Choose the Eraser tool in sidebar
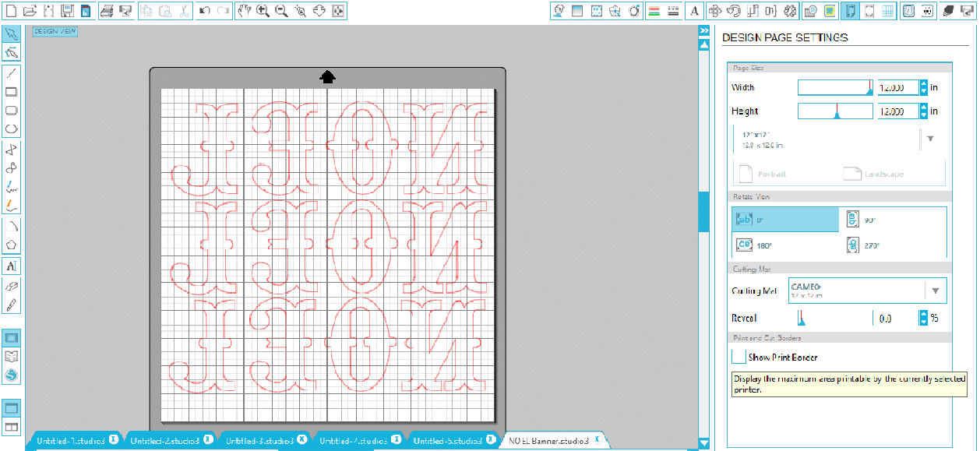 [x=12, y=286]
